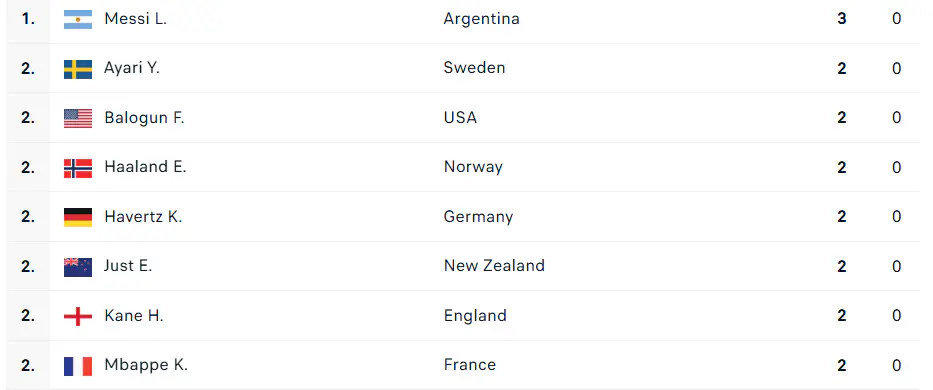The width and height of the screenshot is (933, 390).
Task: Click the Norway flag icon
Action: coord(78,168)
